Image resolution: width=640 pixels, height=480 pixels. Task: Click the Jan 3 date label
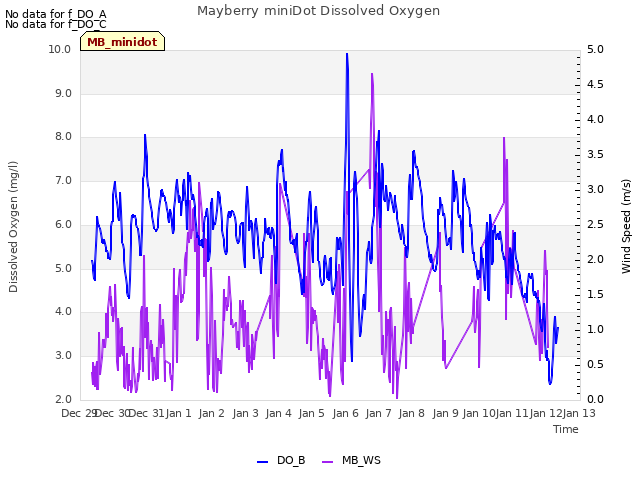click(246, 413)
